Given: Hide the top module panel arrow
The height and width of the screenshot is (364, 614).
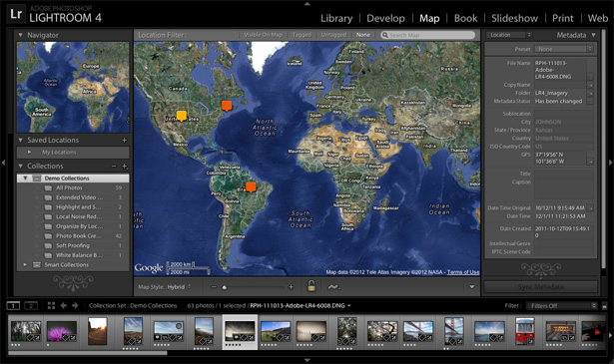Looking at the screenshot, I should pos(307,4).
